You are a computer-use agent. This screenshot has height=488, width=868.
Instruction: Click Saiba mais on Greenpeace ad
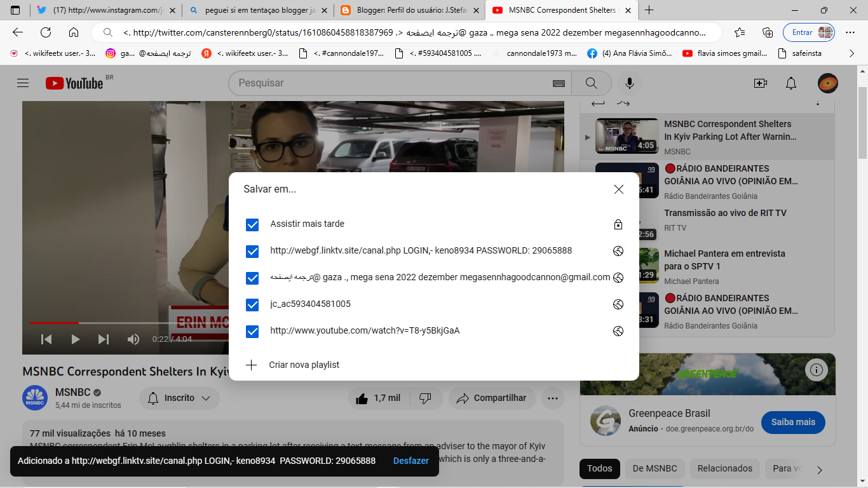(x=793, y=423)
